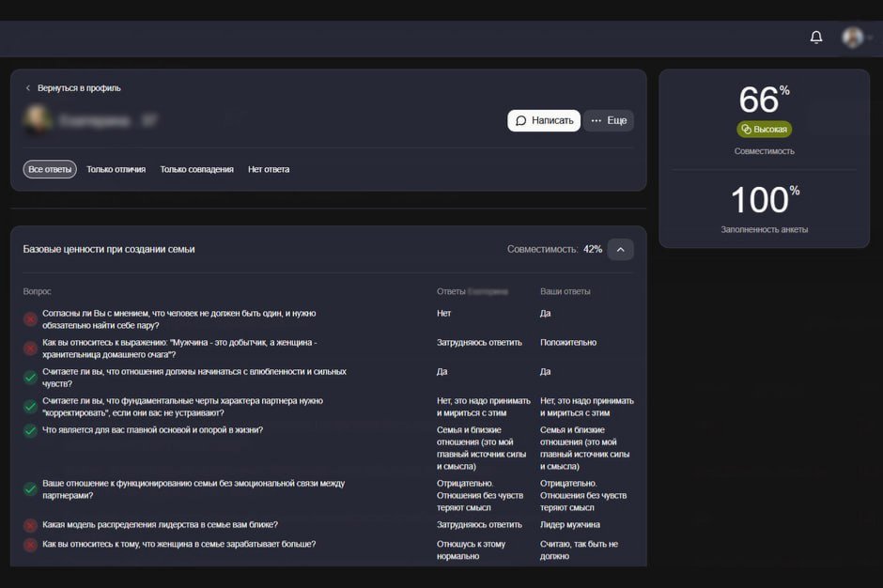This screenshot has height=588, width=883.
Task: Click green check for 'главной основой и опорой' question
Action: tap(30, 431)
